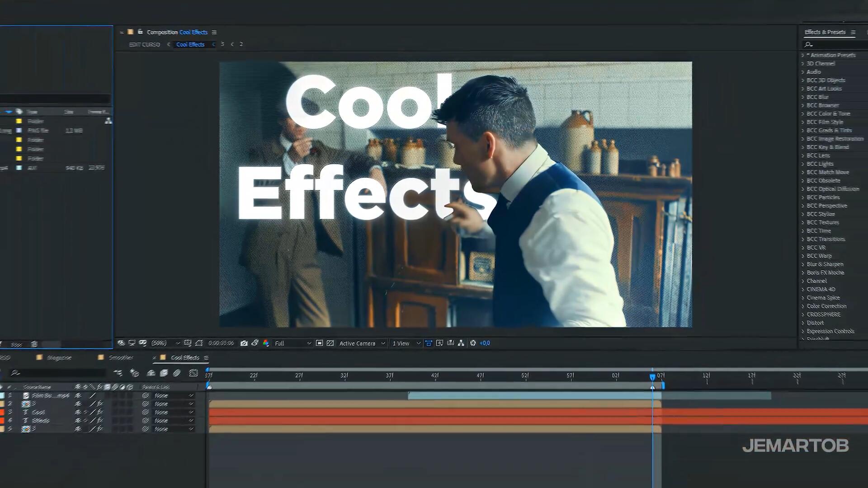Toggle the hide shy layers switch in timeline

pos(151,373)
